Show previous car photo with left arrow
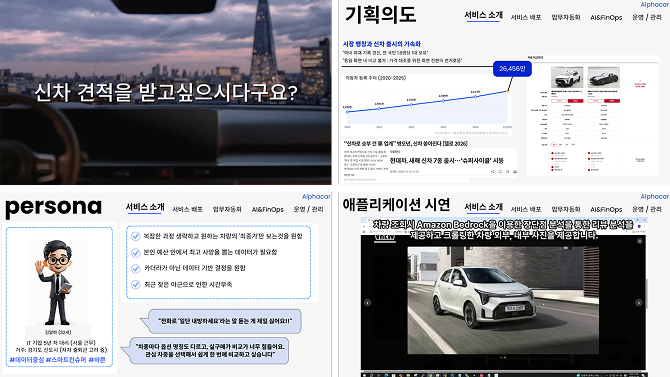The height and width of the screenshot is (377, 670). click(367, 303)
